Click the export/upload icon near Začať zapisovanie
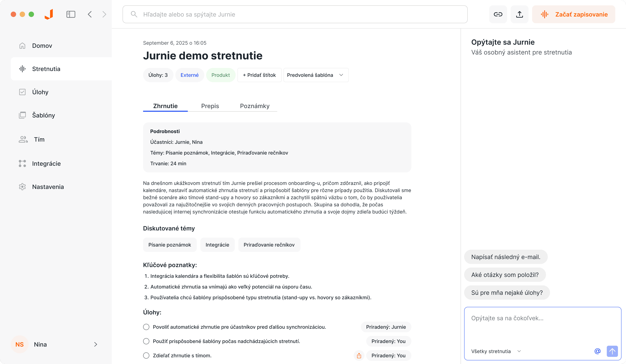626x364 pixels. (x=519, y=14)
